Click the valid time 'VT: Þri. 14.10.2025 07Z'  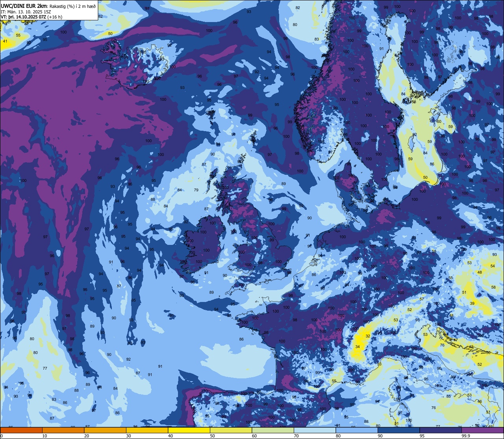[x=24, y=17]
